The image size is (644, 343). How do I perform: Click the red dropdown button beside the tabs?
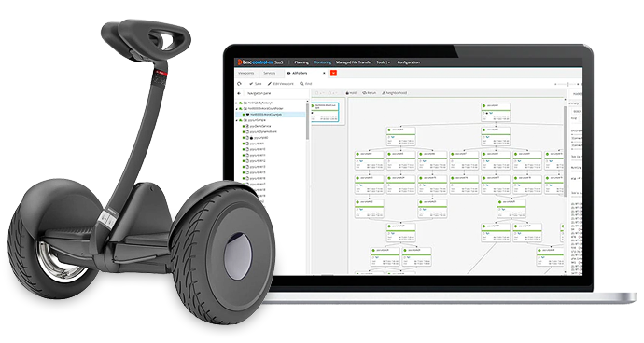pos(333,73)
